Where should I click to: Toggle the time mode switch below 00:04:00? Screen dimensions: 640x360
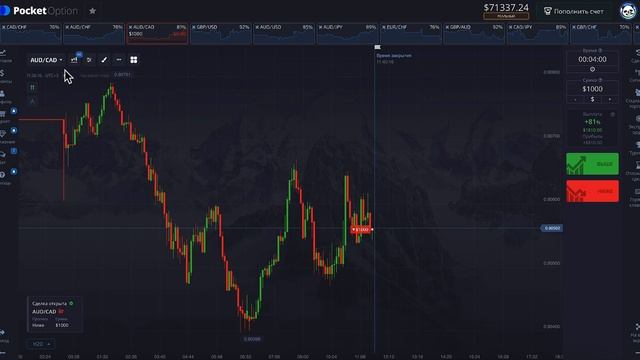[x=592, y=69]
